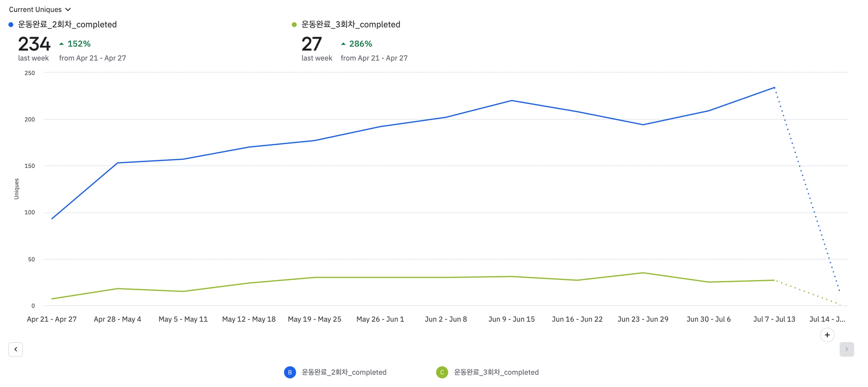Toggle 운동완료_2회차_completed series in bottom legend
868x387 pixels.
344,372
